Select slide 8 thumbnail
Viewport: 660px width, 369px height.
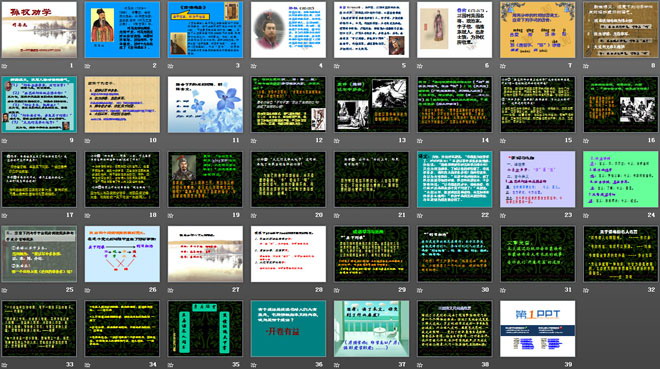click(x=621, y=29)
